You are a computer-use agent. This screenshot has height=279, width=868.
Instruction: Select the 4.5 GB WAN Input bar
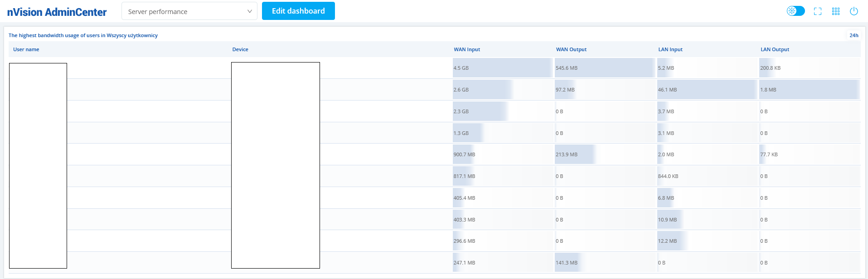pyautogui.click(x=502, y=68)
